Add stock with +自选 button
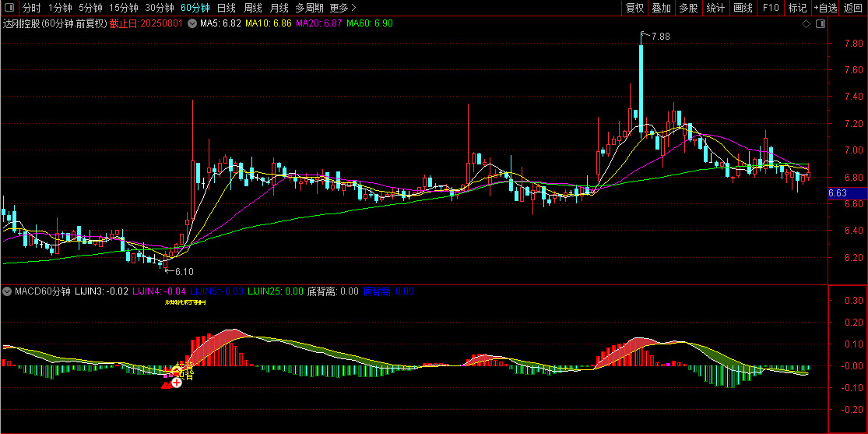This screenshot has width=868, height=434. [825, 8]
